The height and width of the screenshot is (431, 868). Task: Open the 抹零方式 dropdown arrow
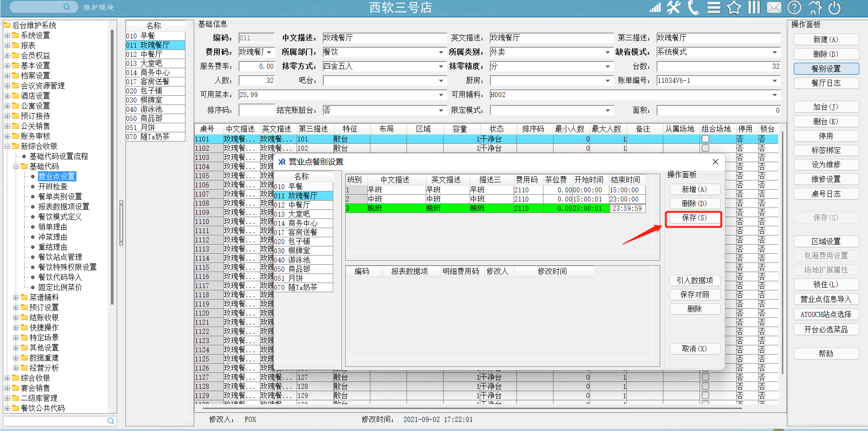pyautogui.click(x=441, y=66)
